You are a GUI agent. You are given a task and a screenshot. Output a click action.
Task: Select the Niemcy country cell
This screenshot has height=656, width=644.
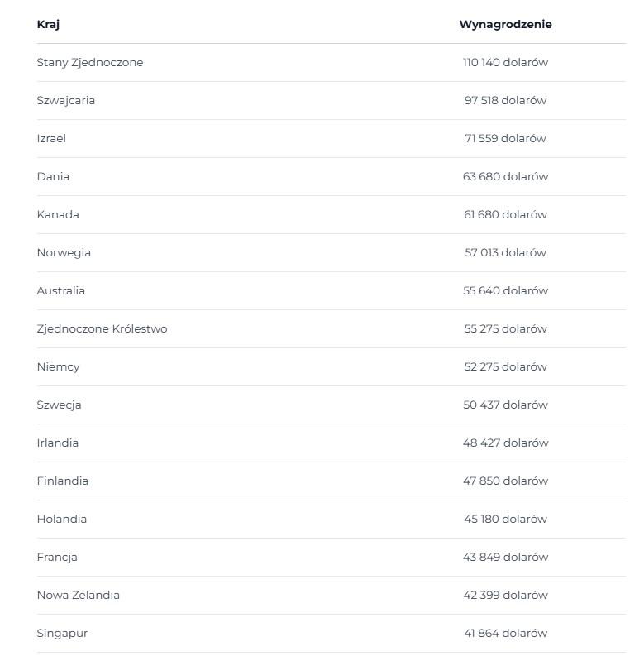(x=58, y=367)
